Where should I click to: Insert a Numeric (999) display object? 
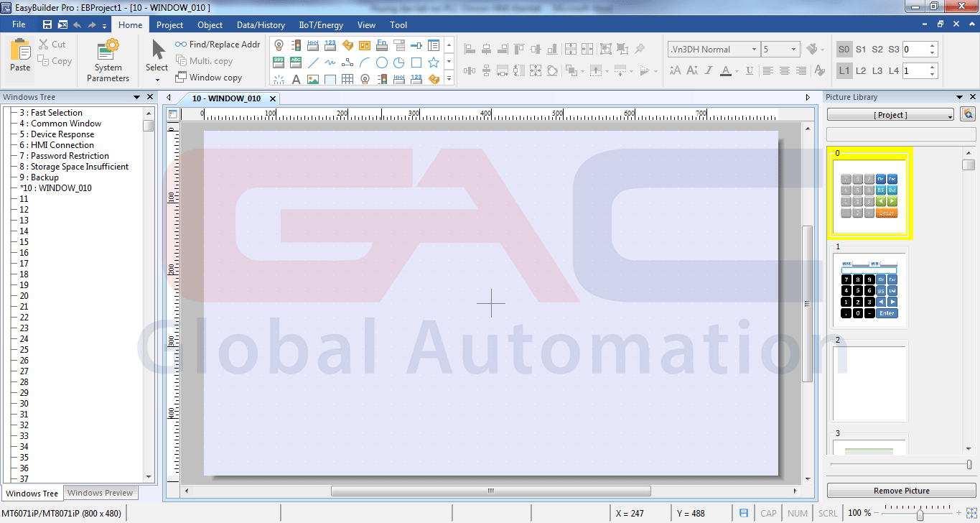tap(279, 63)
